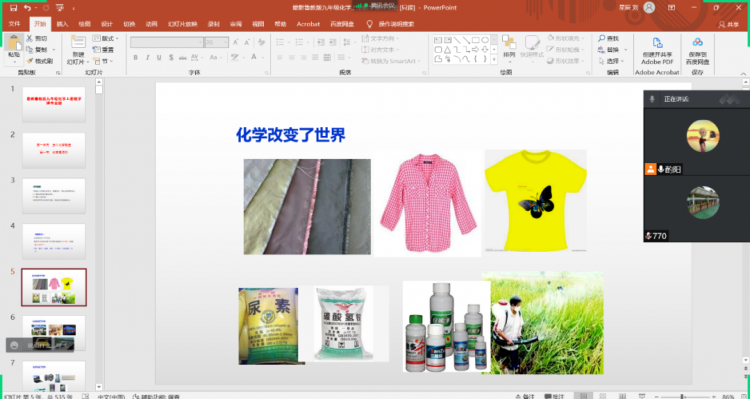
Task: Activate the Format Painter (格式刷)
Action: pos(39,61)
